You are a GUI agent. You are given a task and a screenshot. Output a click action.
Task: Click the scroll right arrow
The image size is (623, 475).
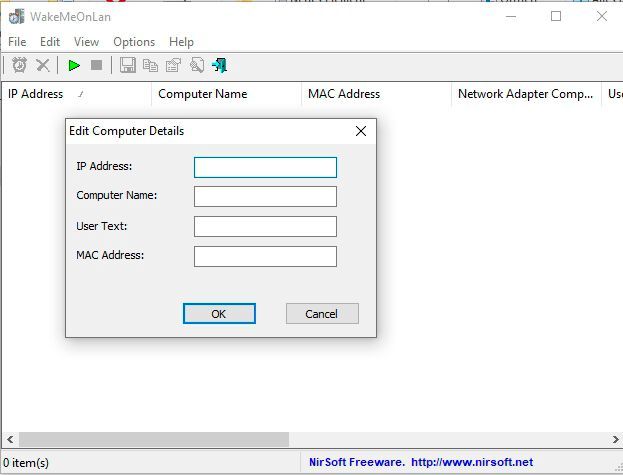click(615, 439)
